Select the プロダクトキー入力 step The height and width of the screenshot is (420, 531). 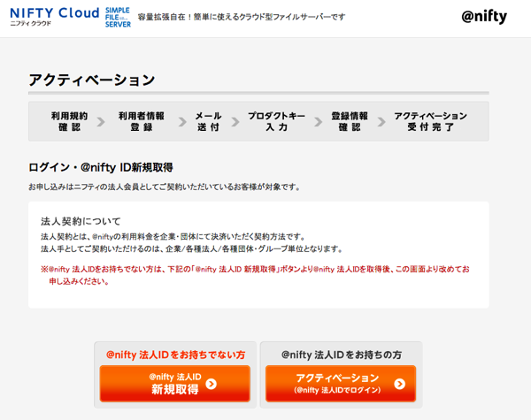(x=276, y=121)
